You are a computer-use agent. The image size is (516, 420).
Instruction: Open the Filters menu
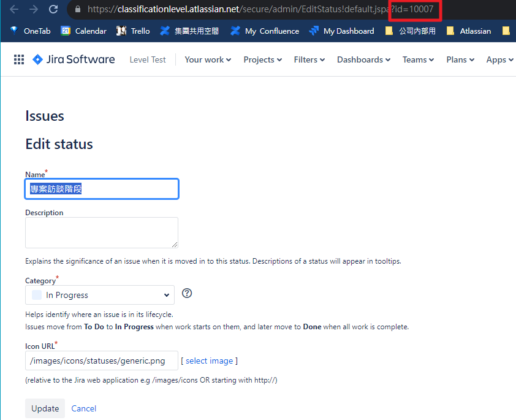(x=309, y=59)
